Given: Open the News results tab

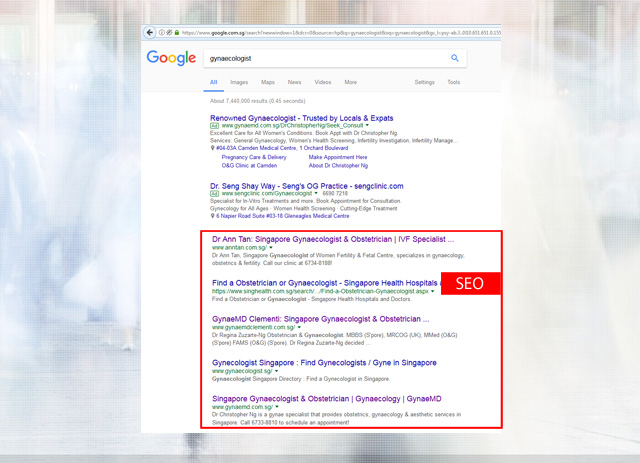Looking at the screenshot, I should click(294, 82).
